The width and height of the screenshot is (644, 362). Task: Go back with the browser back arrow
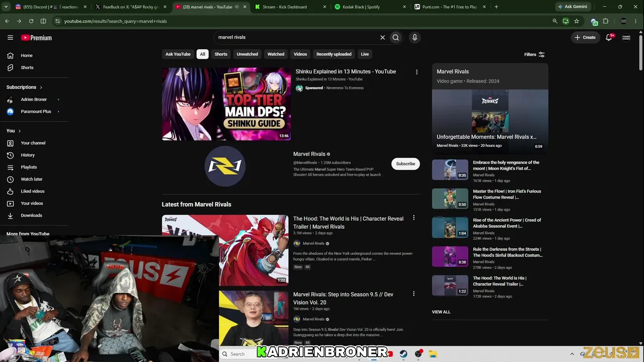[7, 21]
